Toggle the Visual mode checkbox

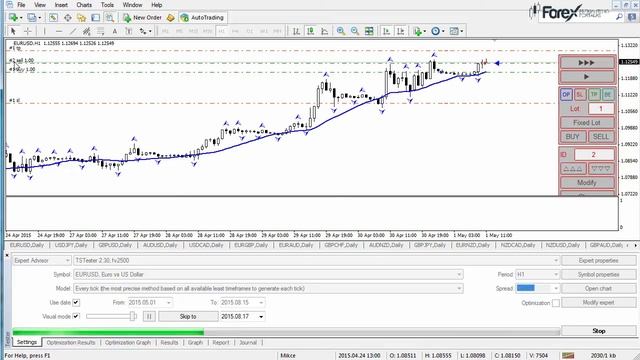(76, 316)
